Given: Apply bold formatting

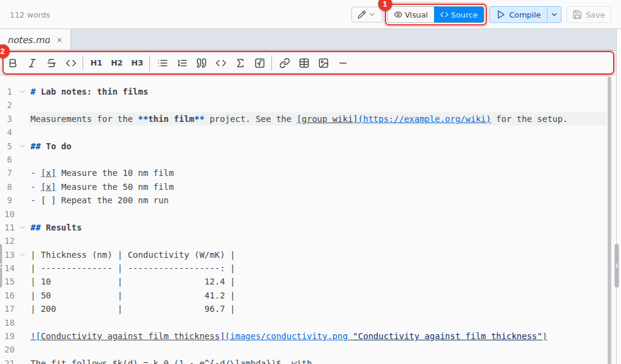Looking at the screenshot, I should point(13,63).
